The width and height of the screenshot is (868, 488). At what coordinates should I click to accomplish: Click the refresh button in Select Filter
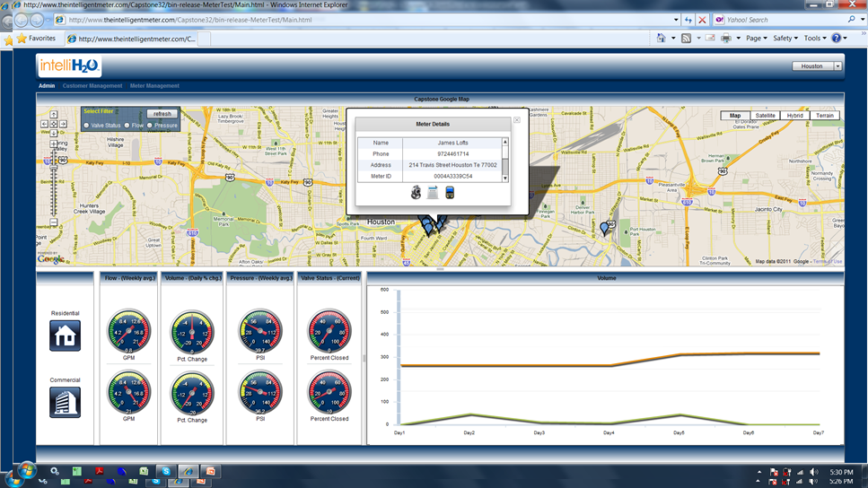coord(162,114)
